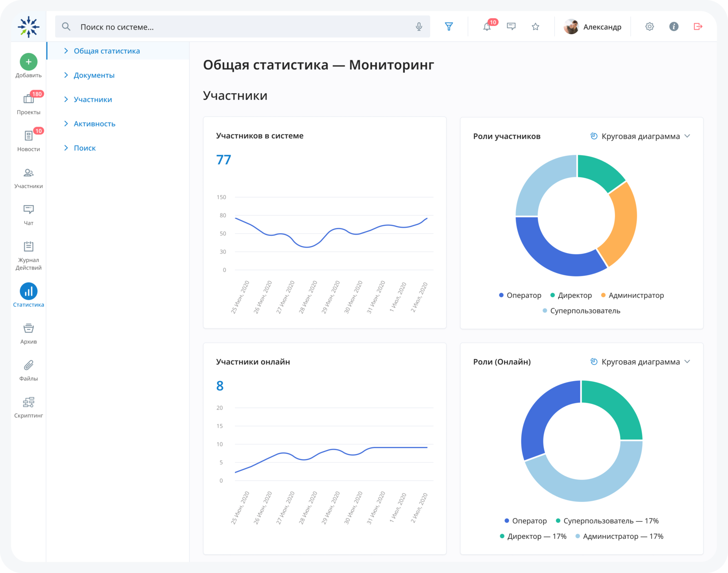Click the green Добавить plus button

(x=29, y=62)
